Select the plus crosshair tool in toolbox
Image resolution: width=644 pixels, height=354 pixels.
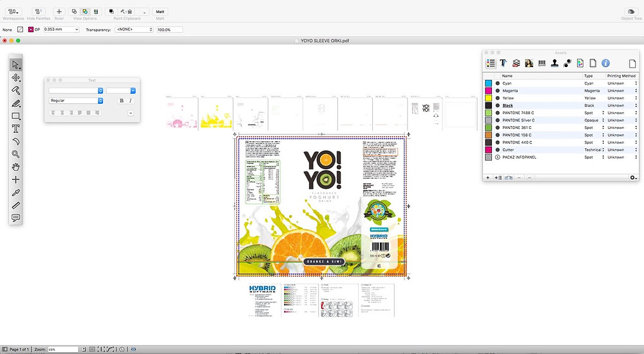point(15,180)
